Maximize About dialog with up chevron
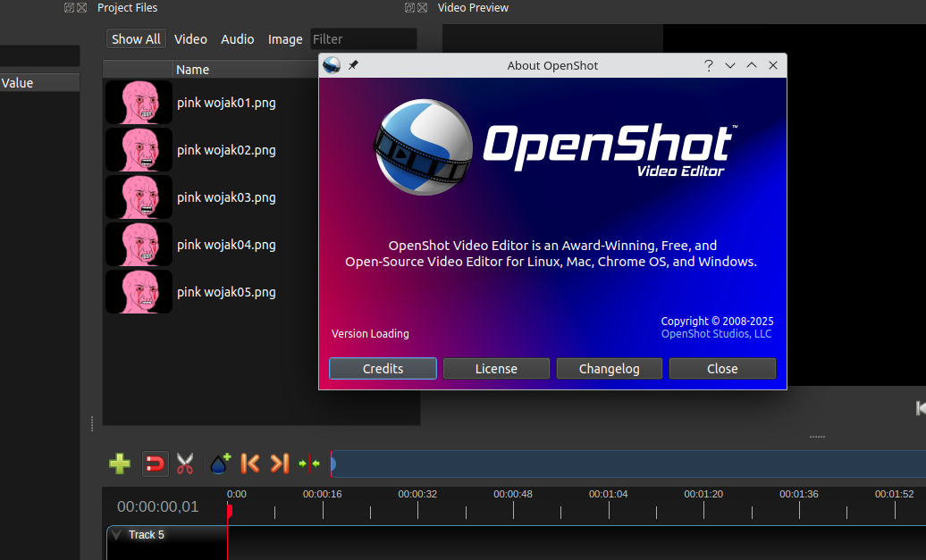926x560 pixels. [x=752, y=65]
